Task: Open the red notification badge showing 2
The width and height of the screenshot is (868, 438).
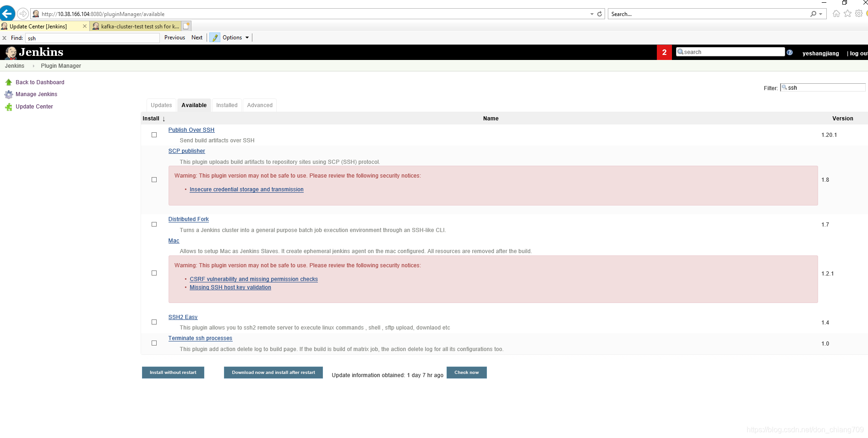Action: 664,52
